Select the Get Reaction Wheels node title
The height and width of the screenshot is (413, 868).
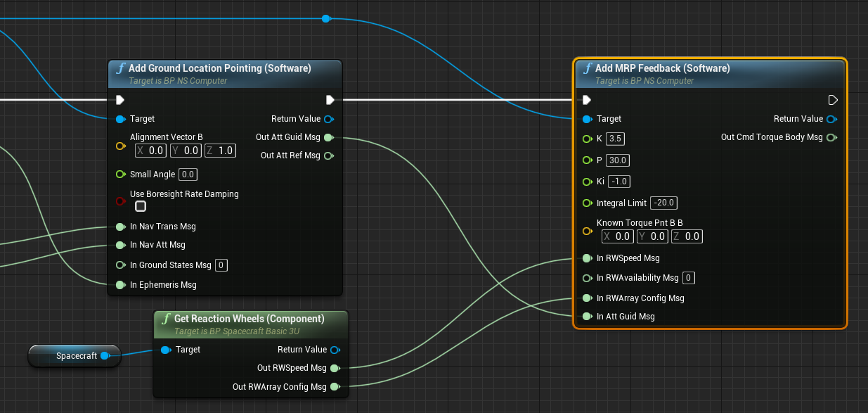click(x=249, y=319)
